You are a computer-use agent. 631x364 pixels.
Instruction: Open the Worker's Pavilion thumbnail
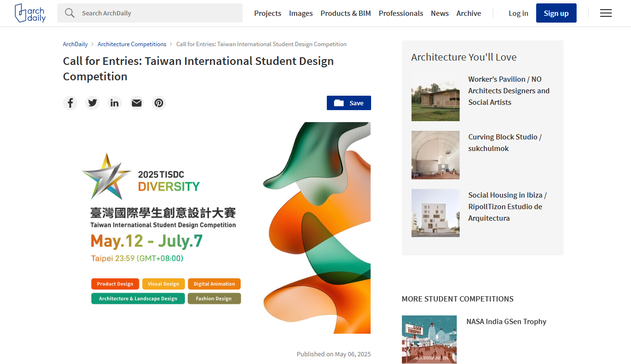[x=435, y=97]
